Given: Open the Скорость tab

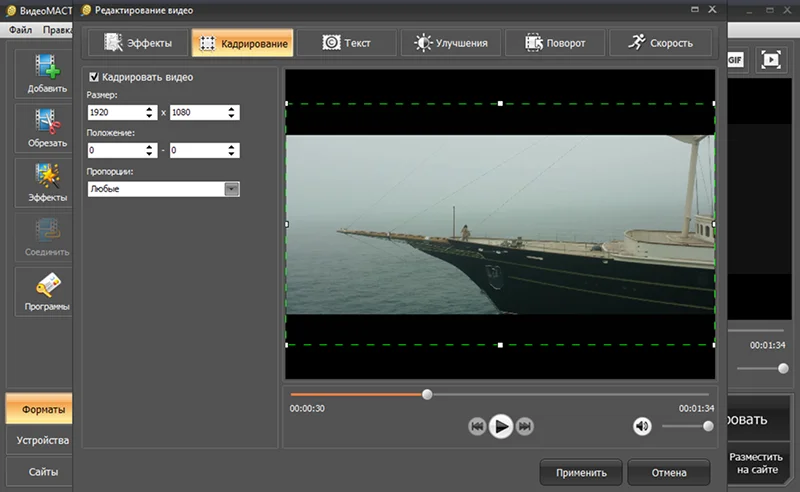Looking at the screenshot, I should tap(660, 43).
